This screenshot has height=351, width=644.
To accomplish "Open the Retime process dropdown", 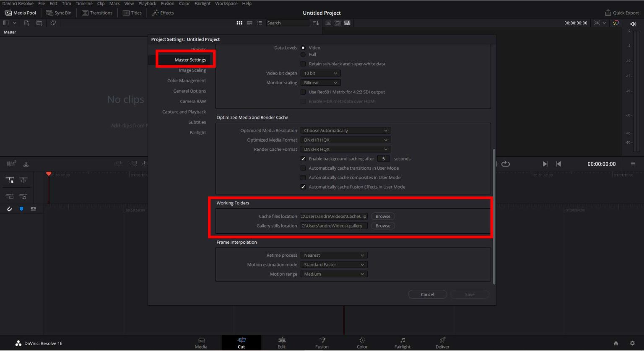I will coord(333,255).
